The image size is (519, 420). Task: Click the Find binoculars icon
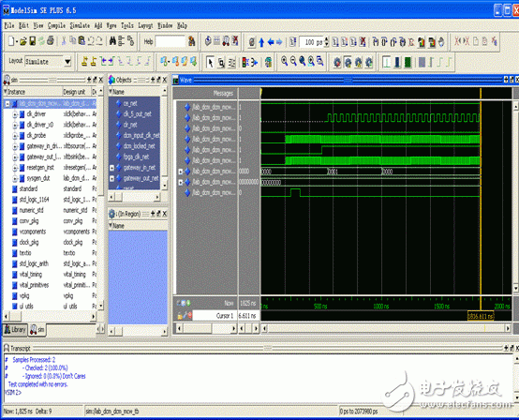click(x=112, y=41)
